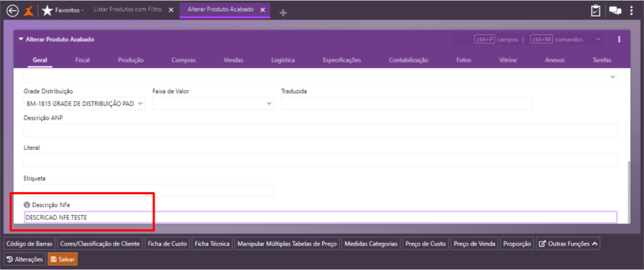The image size is (644, 270).
Task: Open the Favoritos star menu
Action: tap(63, 11)
